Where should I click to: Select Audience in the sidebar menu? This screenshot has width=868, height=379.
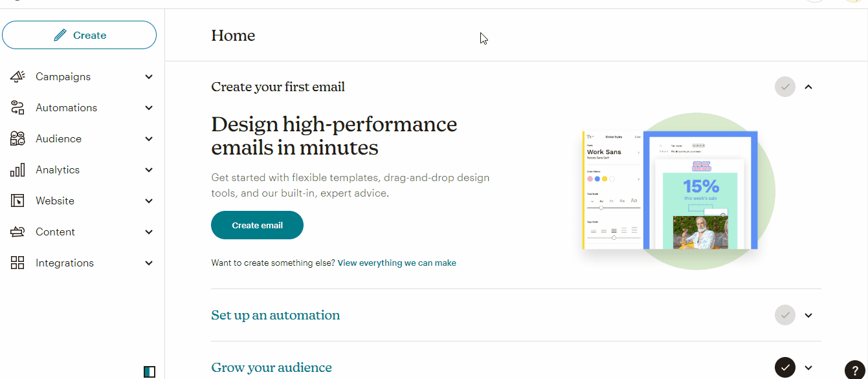click(x=58, y=138)
